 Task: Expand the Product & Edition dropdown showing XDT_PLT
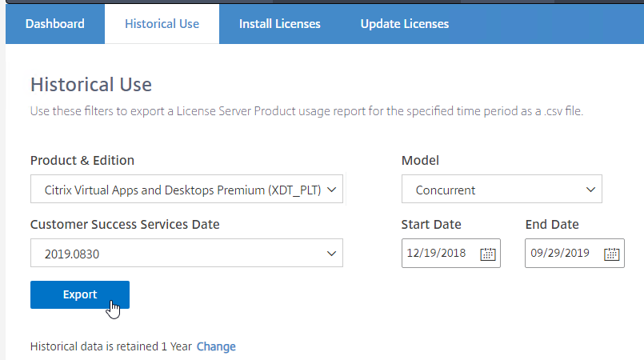point(186,189)
